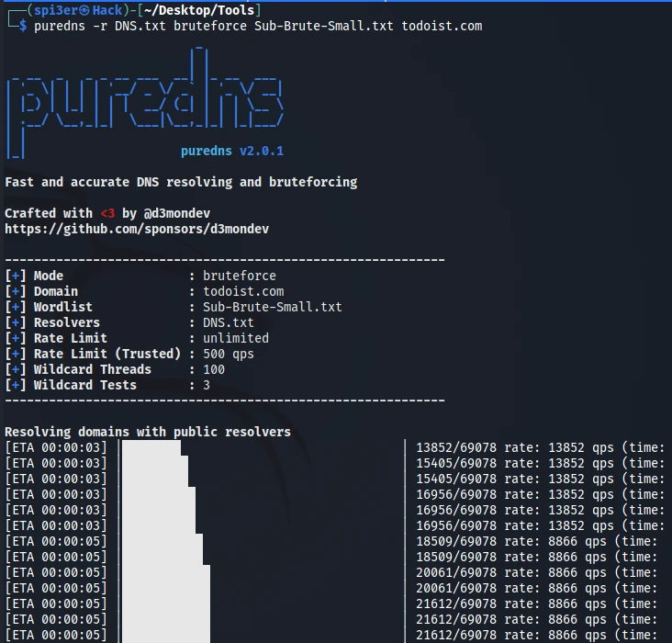The width and height of the screenshot is (672, 643).
Task: Click the 500 qps trusted rate value
Action: pos(229,354)
